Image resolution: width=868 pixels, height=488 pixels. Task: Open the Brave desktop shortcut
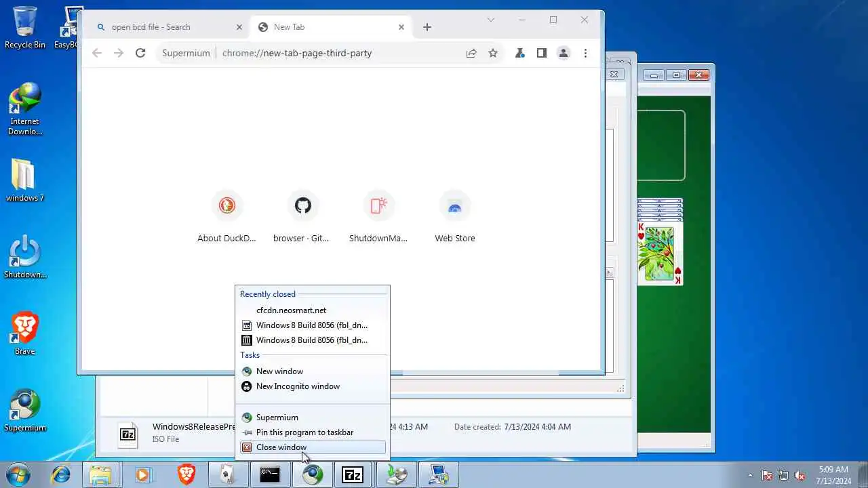[x=25, y=333]
